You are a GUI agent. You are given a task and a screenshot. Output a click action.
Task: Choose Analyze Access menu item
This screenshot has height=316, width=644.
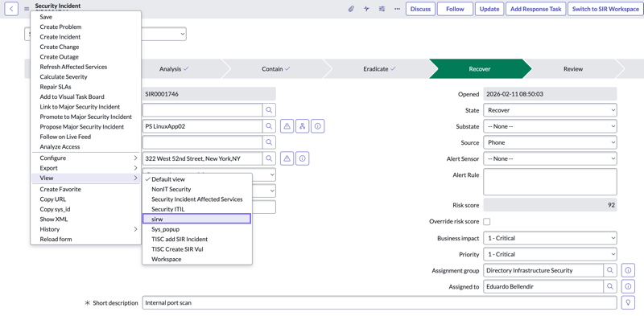[86, 146]
